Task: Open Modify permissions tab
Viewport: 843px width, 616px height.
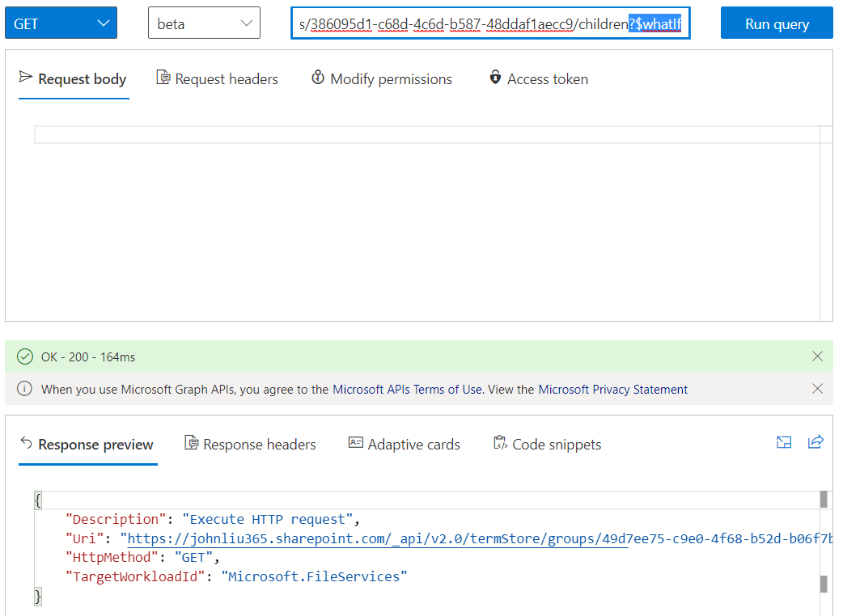Action: point(382,79)
